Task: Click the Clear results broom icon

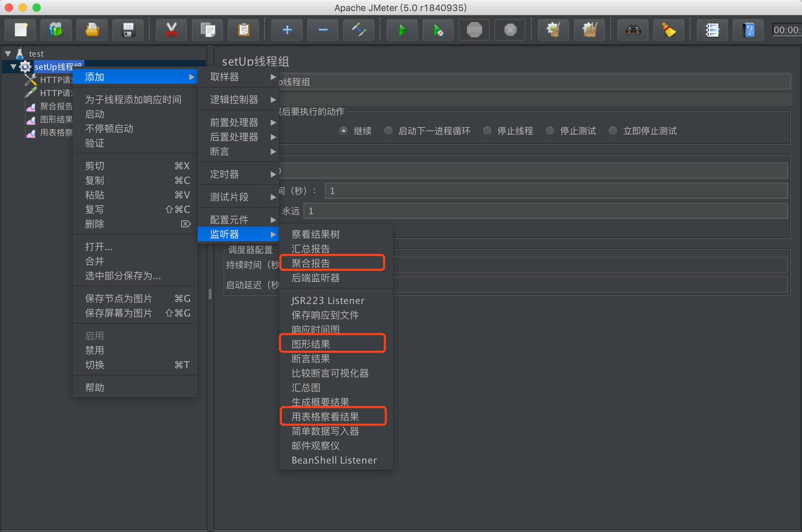Action: [x=554, y=30]
